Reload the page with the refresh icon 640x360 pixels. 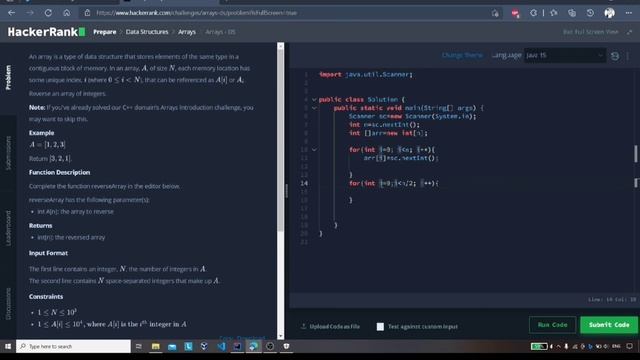coord(48,13)
